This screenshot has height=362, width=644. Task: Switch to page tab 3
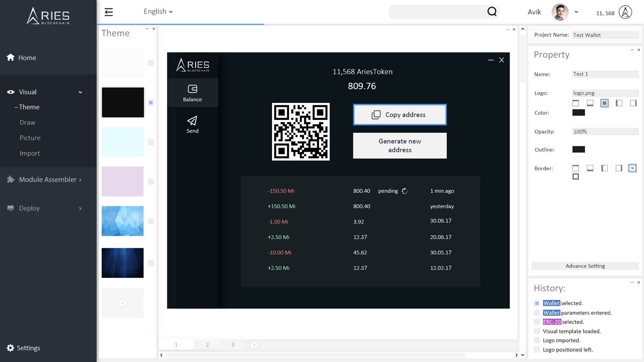[233, 345]
